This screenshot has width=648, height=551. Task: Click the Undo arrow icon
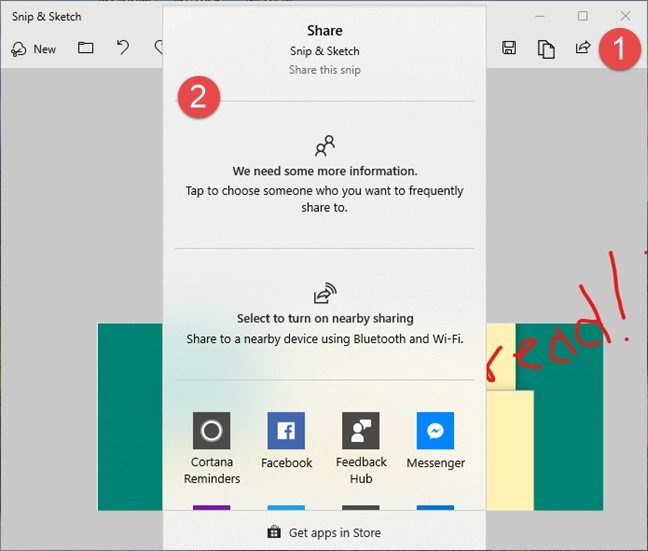tap(122, 47)
